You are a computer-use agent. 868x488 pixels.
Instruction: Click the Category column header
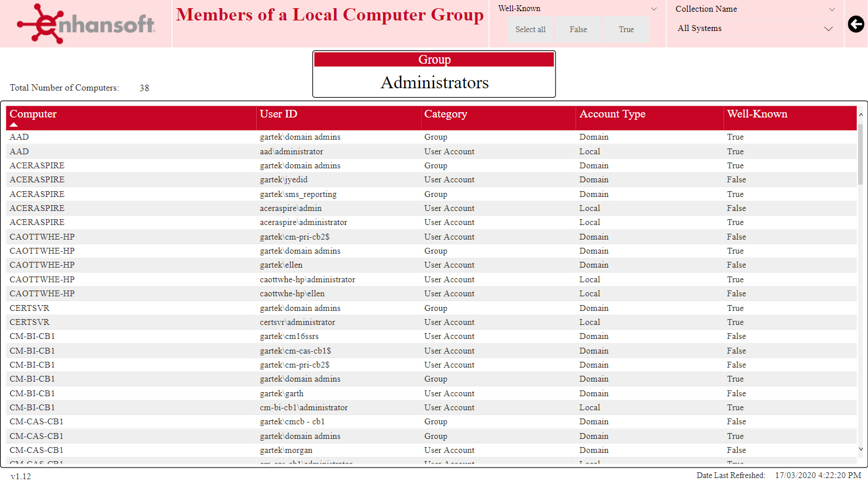[446, 114]
